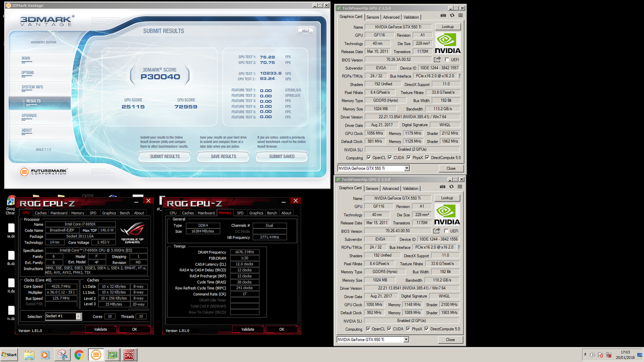
Task: Toggle the PhysX checkbox in the lower GPU-Z
Action: click(408, 329)
